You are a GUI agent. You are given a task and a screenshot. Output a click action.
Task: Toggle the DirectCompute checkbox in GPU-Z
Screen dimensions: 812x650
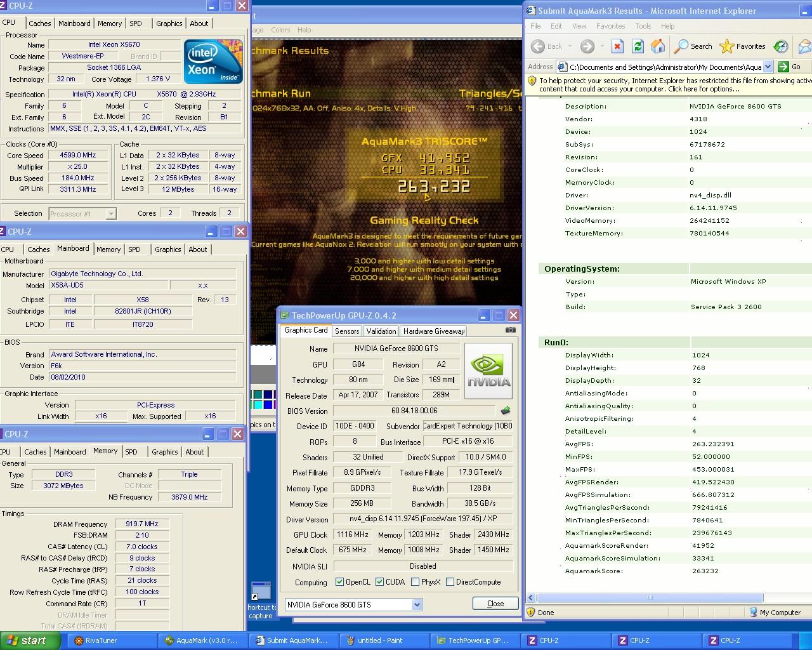[x=450, y=582]
